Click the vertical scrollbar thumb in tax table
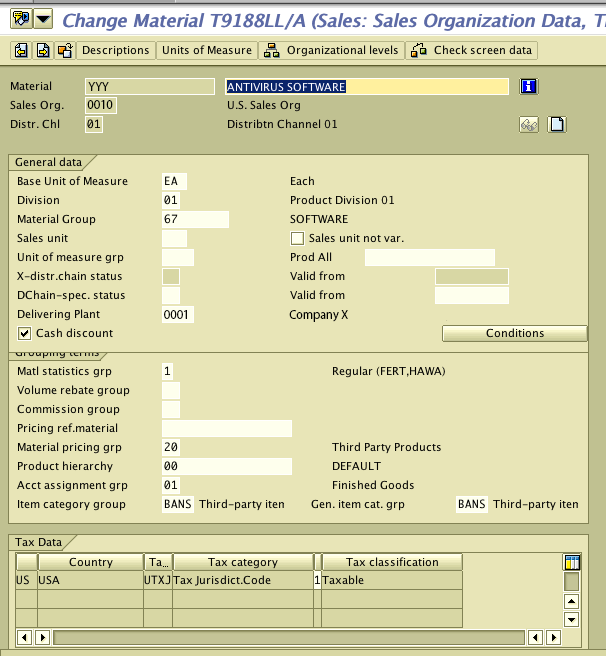This screenshot has height=656, width=606. [x=571, y=582]
